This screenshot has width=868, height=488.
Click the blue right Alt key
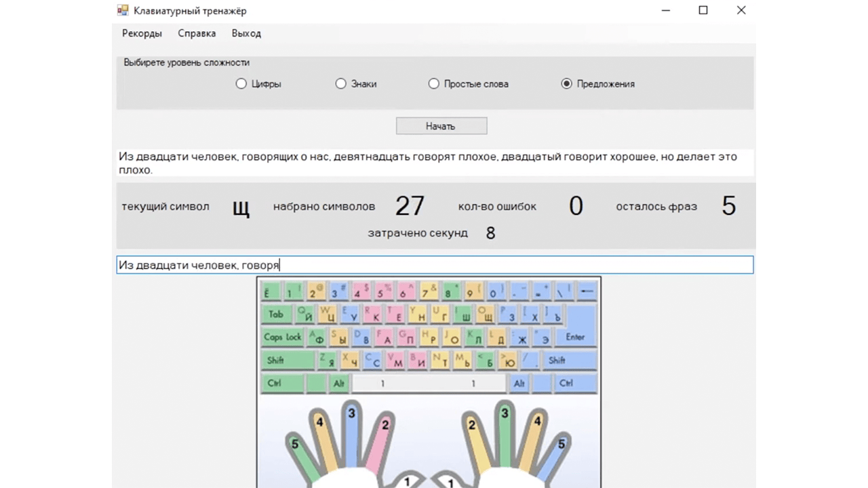[x=519, y=383]
